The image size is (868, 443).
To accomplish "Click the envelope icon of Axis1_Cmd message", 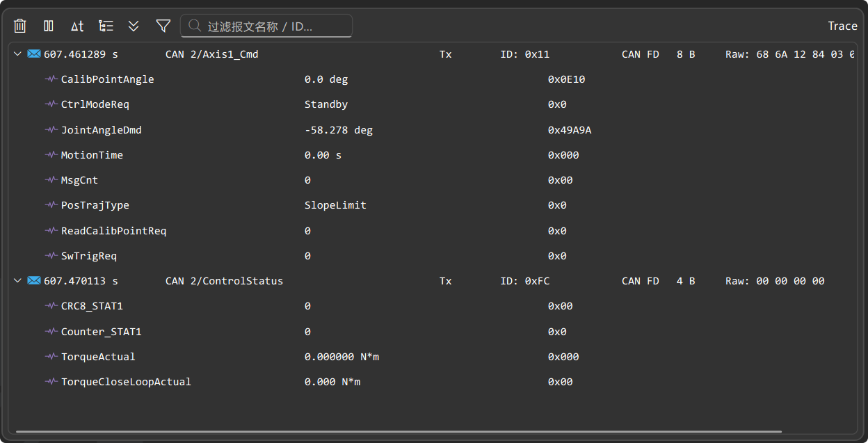I will pyautogui.click(x=34, y=54).
